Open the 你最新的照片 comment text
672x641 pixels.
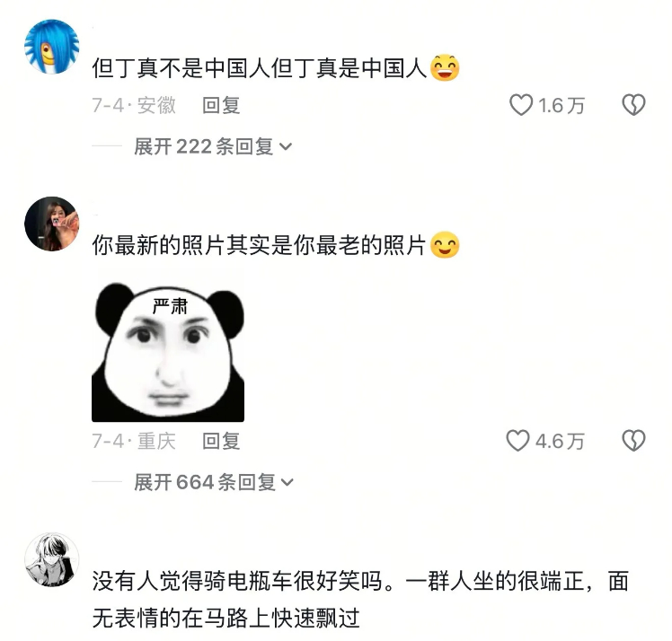(x=260, y=245)
